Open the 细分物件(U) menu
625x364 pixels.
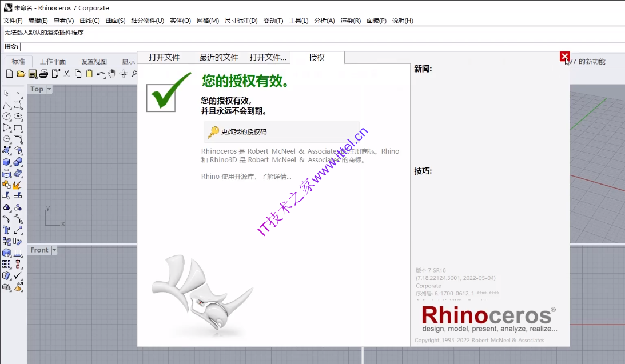[x=148, y=21]
